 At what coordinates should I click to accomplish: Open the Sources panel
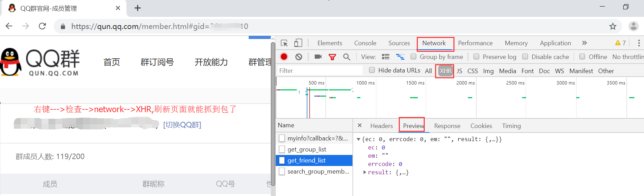click(x=399, y=43)
